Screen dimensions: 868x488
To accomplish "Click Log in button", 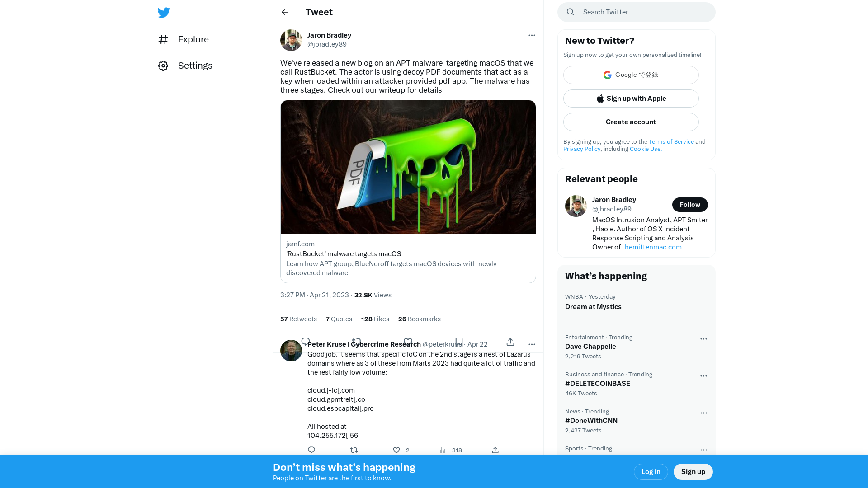I will tap(651, 471).
